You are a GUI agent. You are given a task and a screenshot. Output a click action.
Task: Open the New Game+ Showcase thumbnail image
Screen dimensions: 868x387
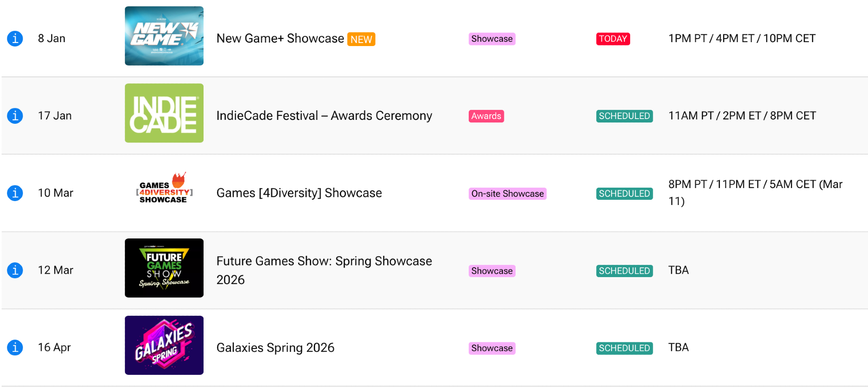tap(164, 36)
